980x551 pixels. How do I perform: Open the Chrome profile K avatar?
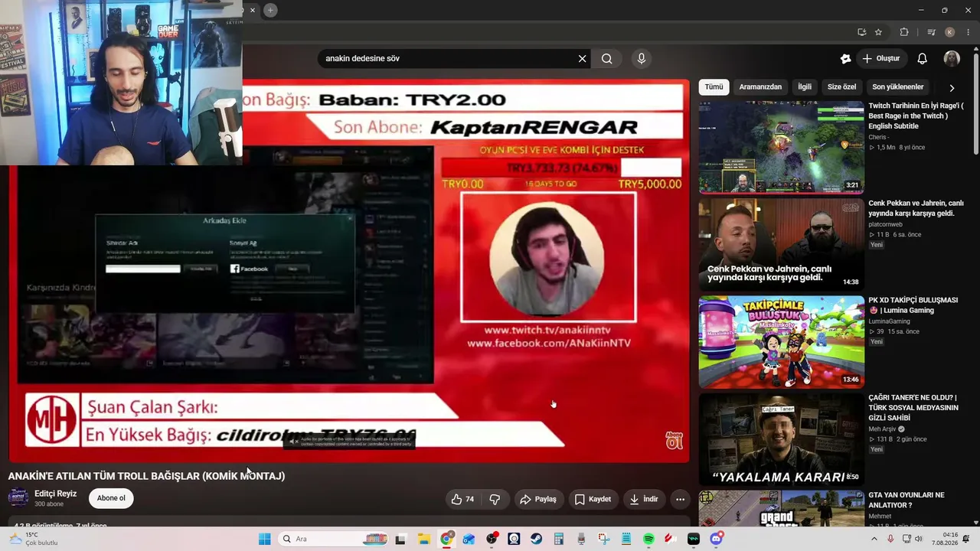pos(949,32)
